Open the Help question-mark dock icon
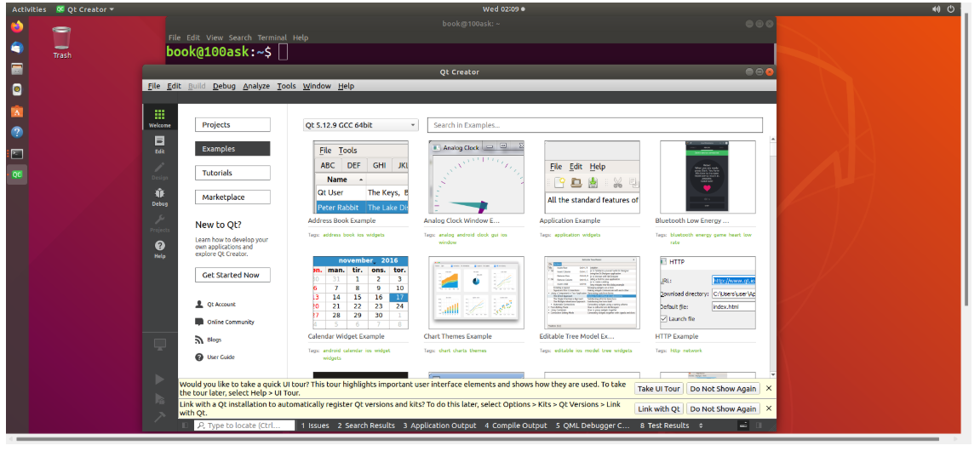Screen dimensions: 980x451 coord(17,132)
